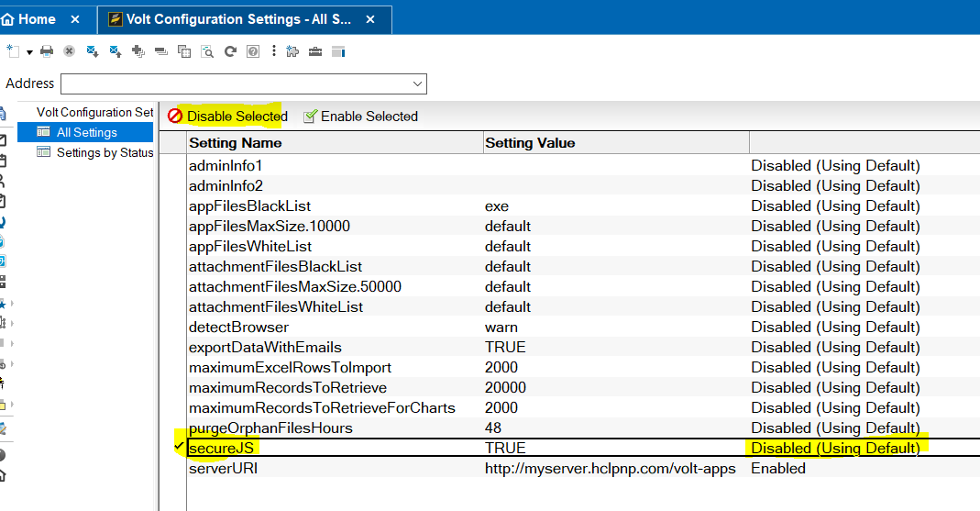Screen dimensions: 980x511
Task: Click the TRUE value of exportDataWithEmails
Action: point(505,347)
